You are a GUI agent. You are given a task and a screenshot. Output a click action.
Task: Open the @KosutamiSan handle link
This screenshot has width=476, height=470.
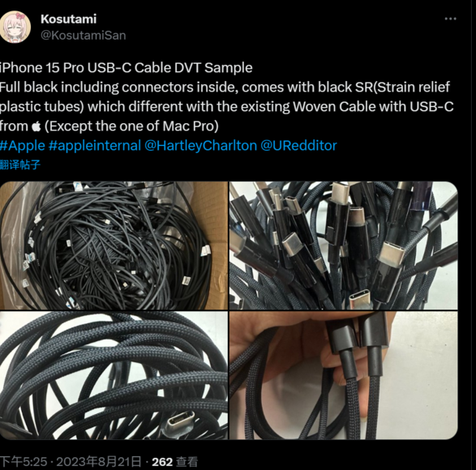[84, 36]
